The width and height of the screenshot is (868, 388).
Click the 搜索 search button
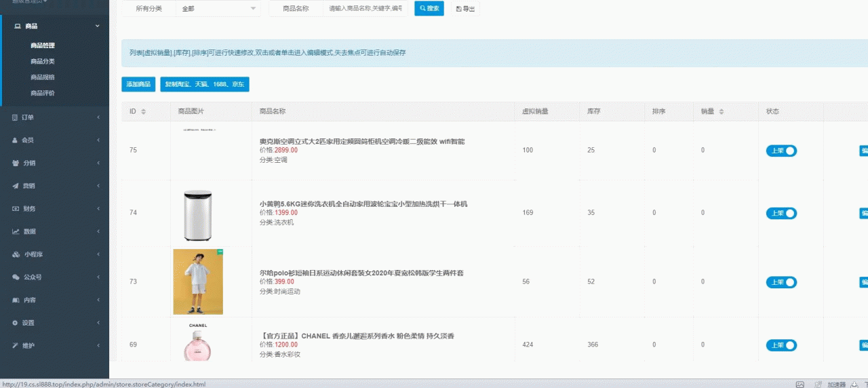[x=429, y=9]
